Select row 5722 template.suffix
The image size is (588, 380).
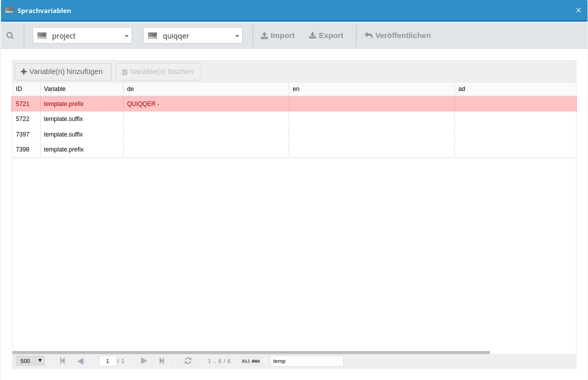tap(63, 119)
